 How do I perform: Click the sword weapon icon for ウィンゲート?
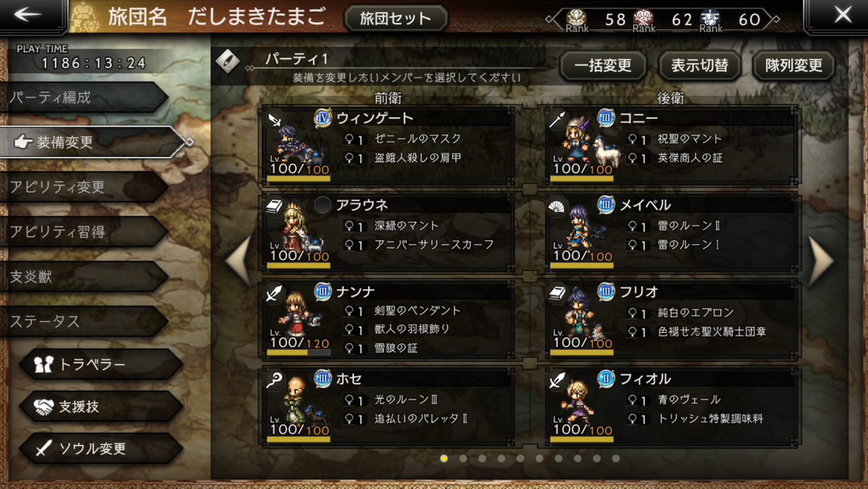(x=276, y=120)
